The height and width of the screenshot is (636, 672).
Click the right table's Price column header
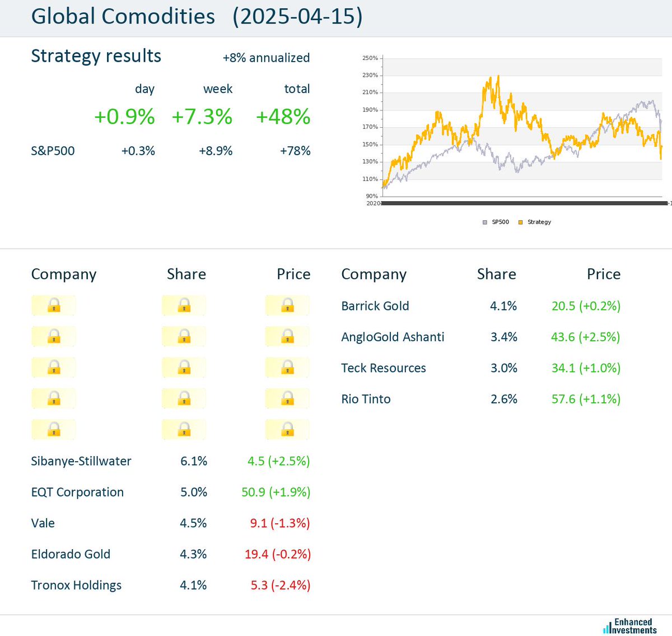tap(604, 274)
